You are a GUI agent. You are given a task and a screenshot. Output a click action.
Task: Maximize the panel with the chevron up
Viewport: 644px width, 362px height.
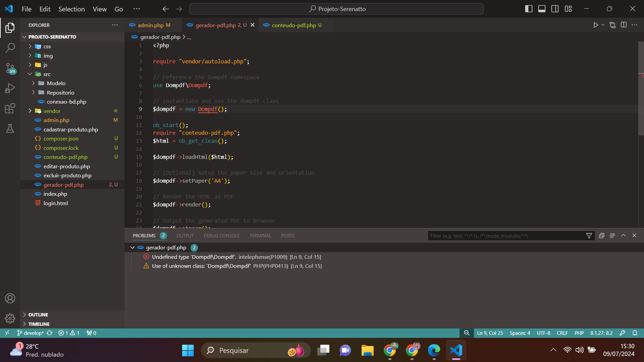[x=624, y=236]
